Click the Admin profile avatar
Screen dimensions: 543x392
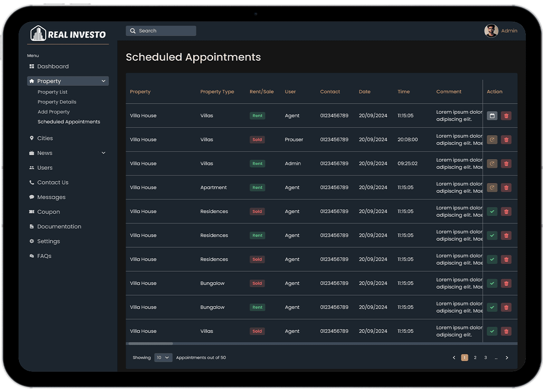pyautogui.click(x=491, y=31)
